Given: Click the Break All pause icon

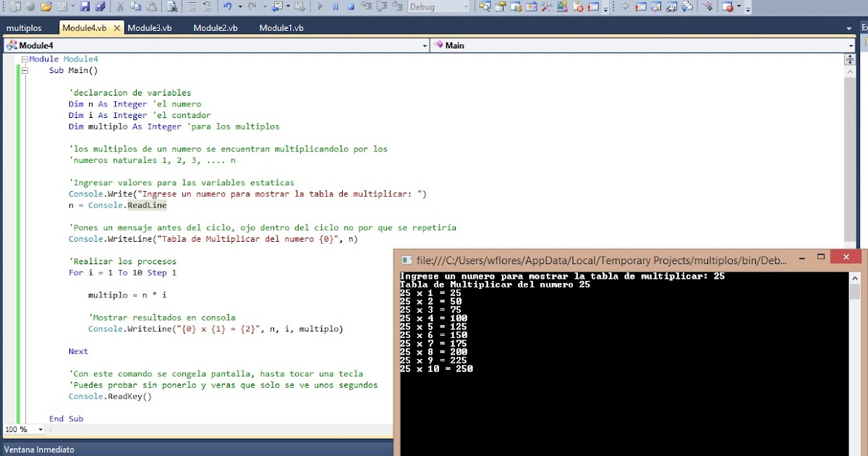Looking at the screenshot, I should 336,7.
